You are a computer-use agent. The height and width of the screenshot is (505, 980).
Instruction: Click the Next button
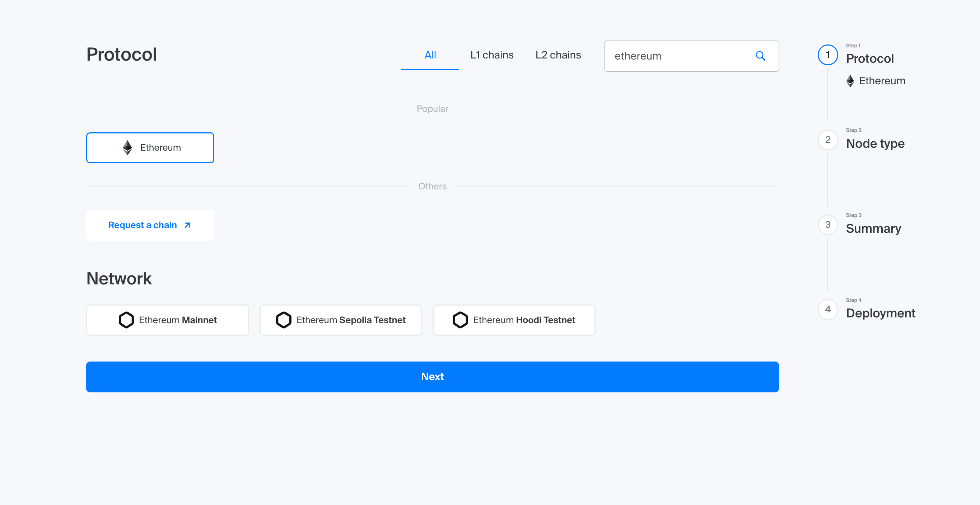tap(433, 377)
